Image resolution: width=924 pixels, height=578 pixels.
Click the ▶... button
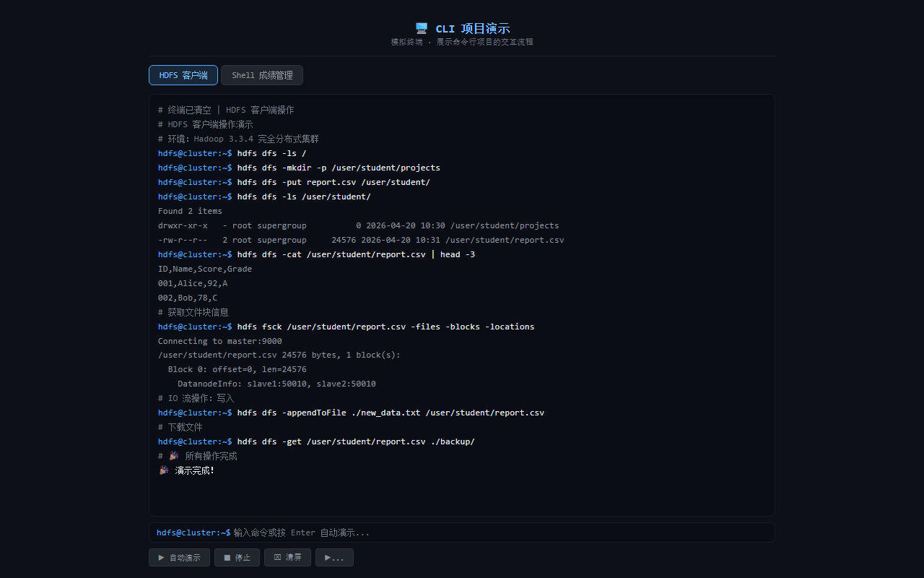click(x=334, y=557)
